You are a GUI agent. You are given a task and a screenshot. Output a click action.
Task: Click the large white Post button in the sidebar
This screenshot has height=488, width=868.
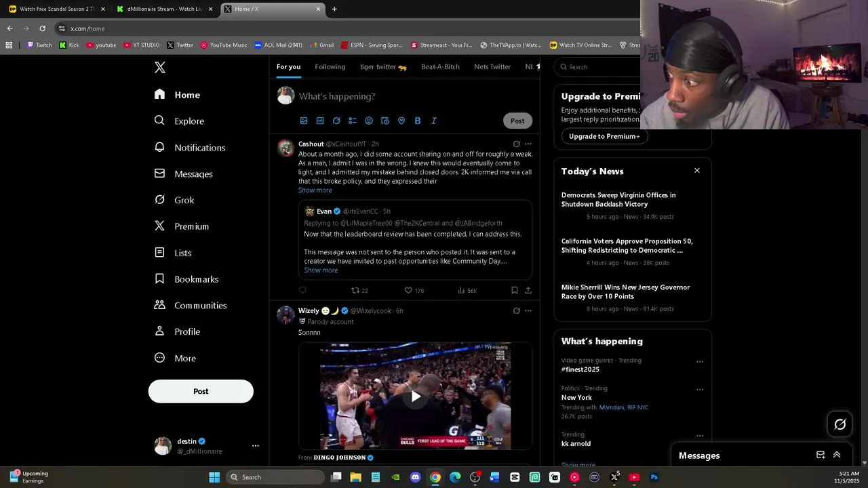pyautogui.click(x=201, y=391)
